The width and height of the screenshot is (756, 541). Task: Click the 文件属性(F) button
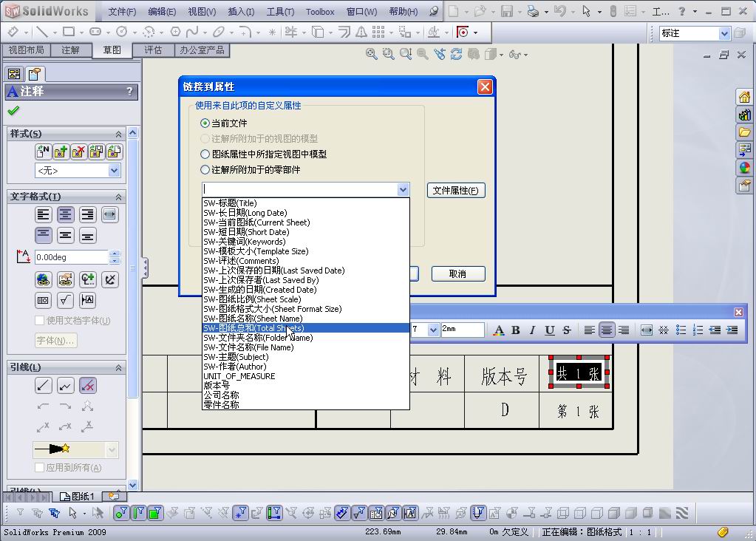point(456,191)
